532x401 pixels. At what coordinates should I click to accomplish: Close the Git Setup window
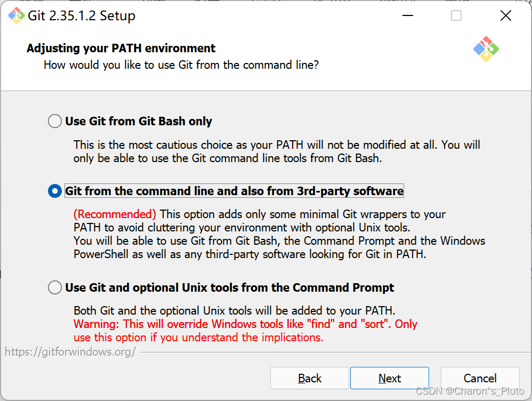[x=505, y=16]
